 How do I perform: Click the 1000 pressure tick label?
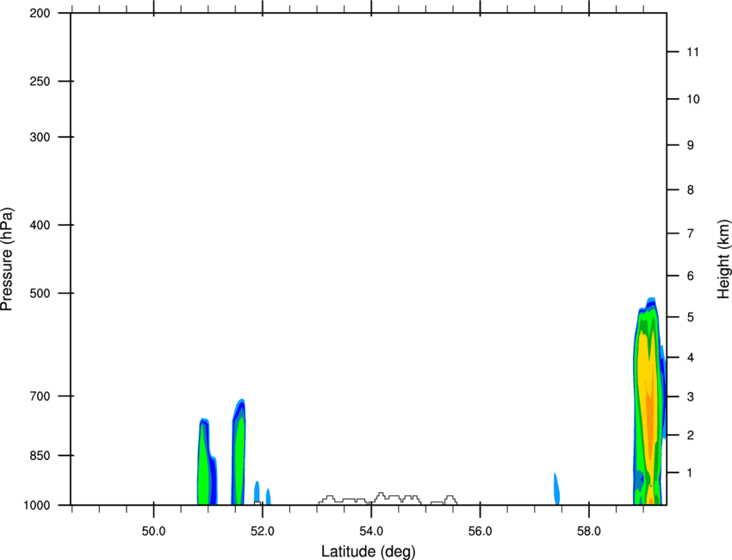point(37,506)
